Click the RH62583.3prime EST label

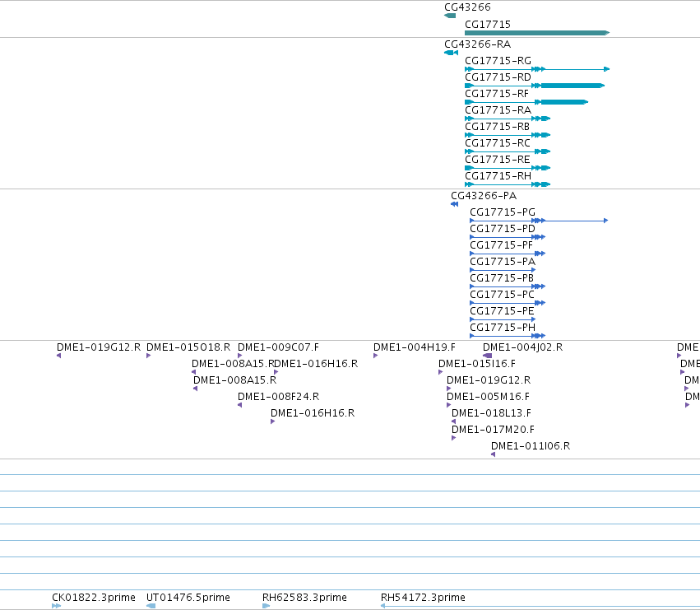pos(304,598)
